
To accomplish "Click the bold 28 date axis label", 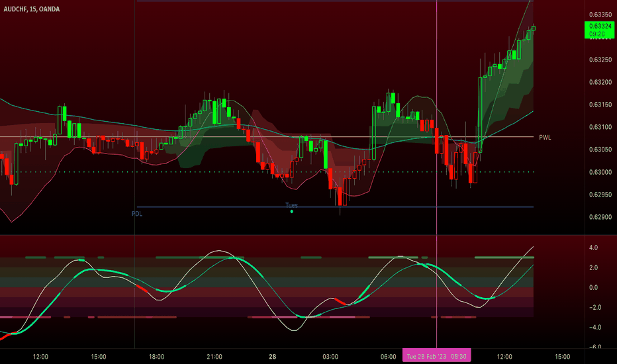I will 272,357.
